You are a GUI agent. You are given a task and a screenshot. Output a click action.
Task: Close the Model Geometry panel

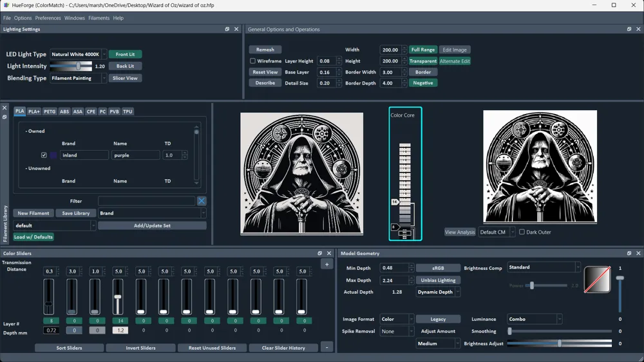point(638,253)
